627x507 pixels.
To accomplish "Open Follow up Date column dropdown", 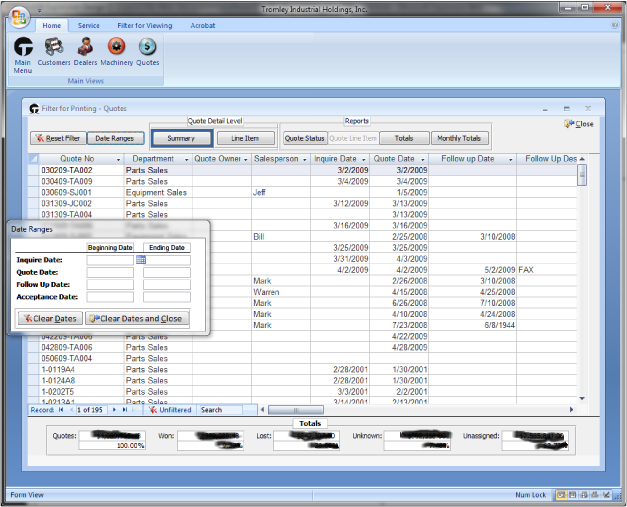I will (511, 160).
